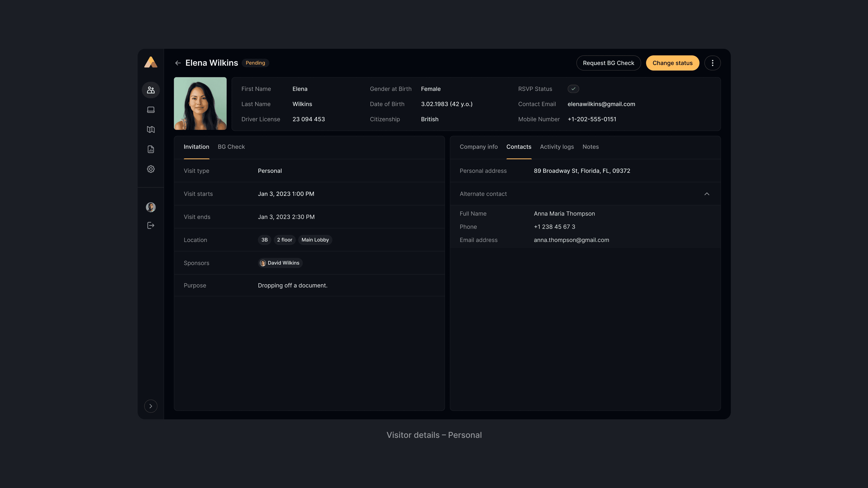Click the orange app logo at top left
The image size is (868, 488).
click(151, 62)
